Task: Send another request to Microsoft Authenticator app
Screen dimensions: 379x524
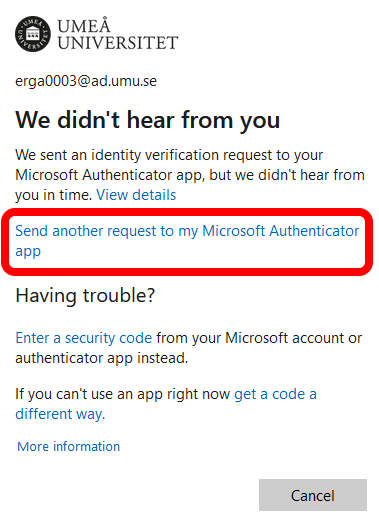Action: tap(187, 241)
